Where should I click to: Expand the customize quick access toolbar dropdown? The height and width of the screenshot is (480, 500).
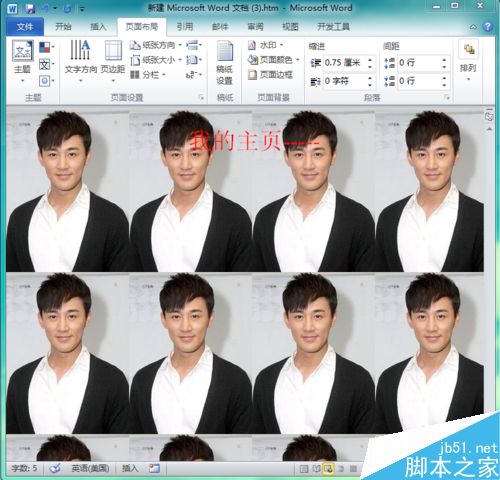tap(82, 9)
